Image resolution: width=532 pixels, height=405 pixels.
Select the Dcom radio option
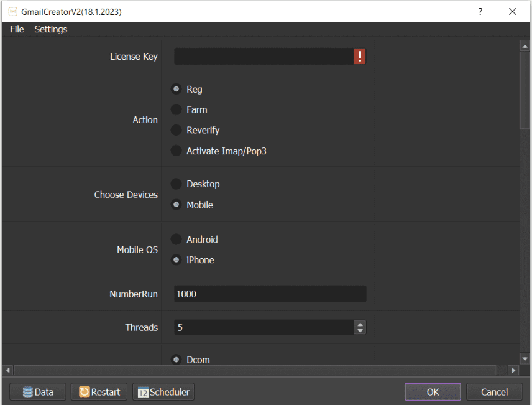[176, 359]
